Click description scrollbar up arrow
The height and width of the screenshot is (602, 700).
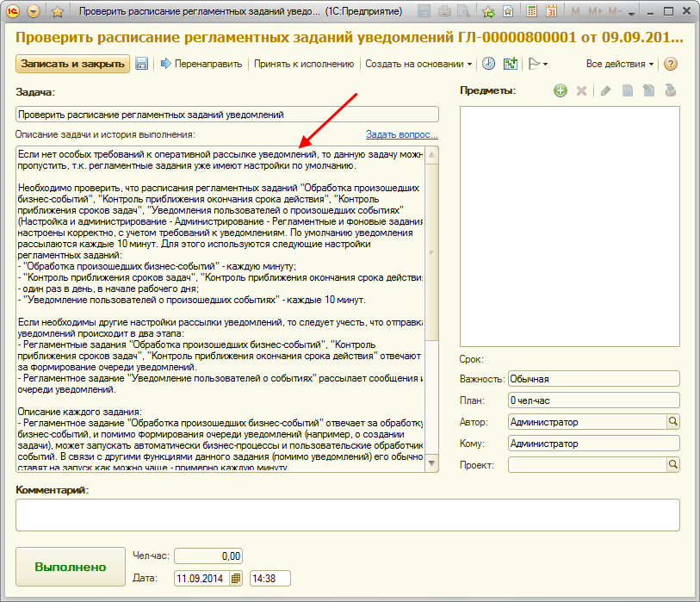(431, 155)
